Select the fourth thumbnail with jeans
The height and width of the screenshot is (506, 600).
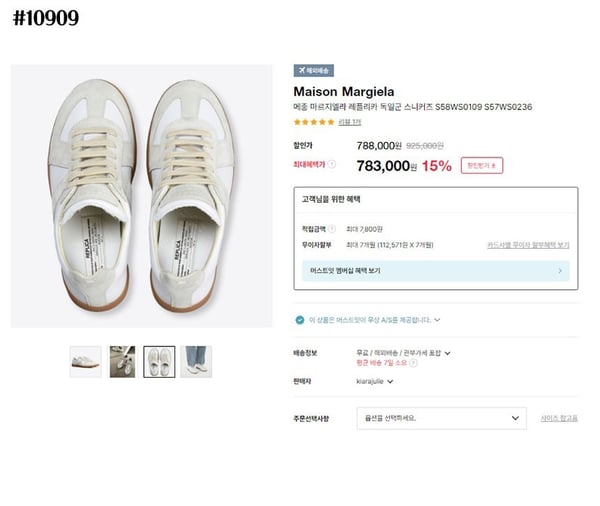coord(196,361)
